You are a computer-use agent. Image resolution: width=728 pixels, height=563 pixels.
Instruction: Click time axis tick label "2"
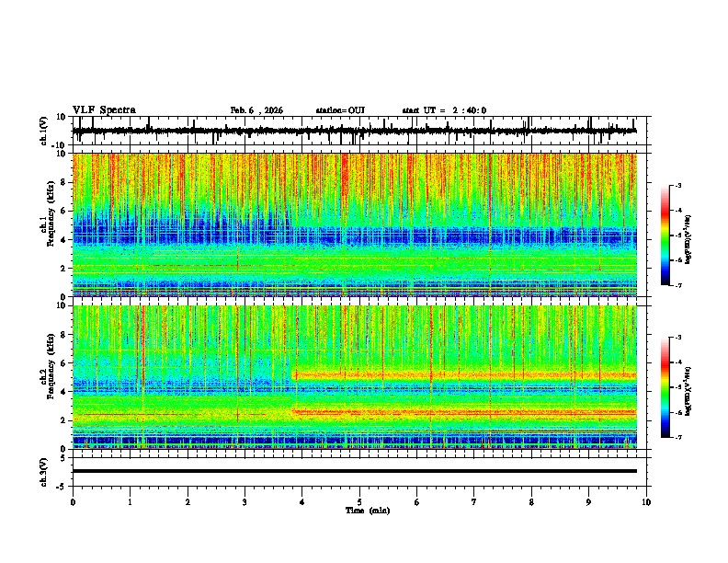(x=188, y=502)
